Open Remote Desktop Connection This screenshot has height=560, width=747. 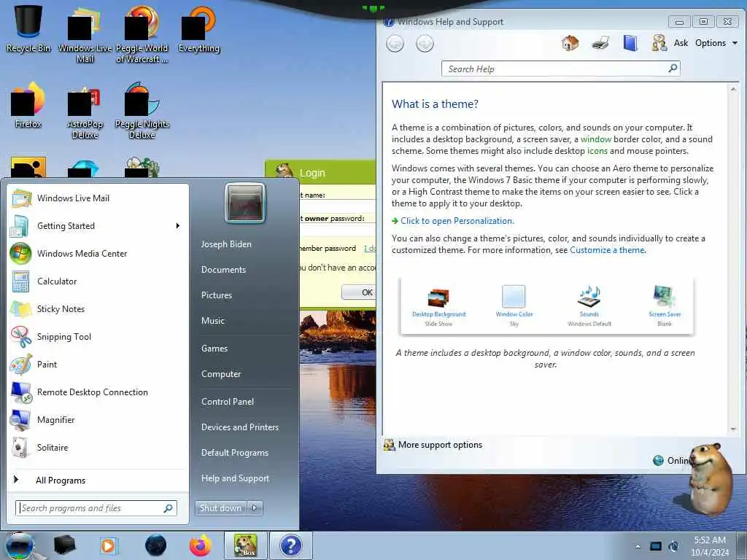pyautogui.click(x=98, y=392)
